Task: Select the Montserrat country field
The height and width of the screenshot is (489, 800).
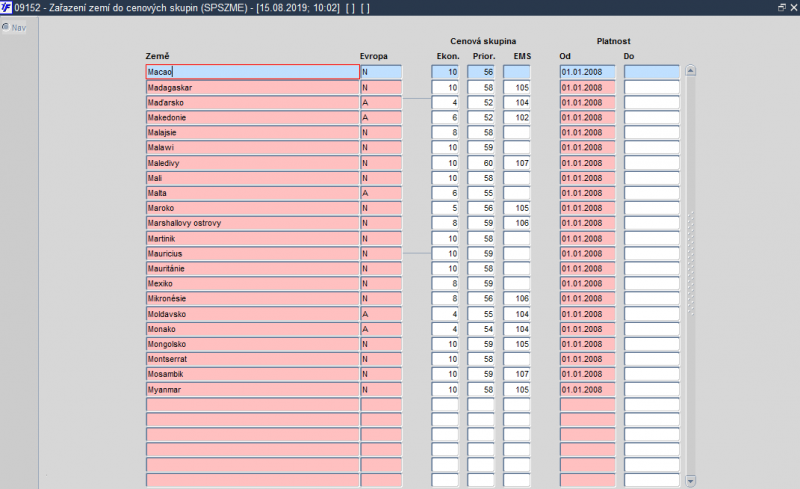Action: pos(253,359)
